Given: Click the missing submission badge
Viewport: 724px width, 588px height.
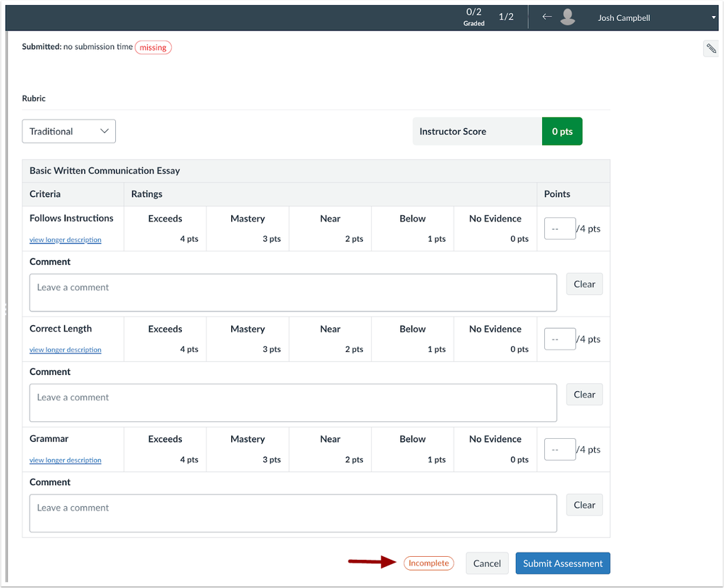Looking at the screenshot, I should 153,47.
